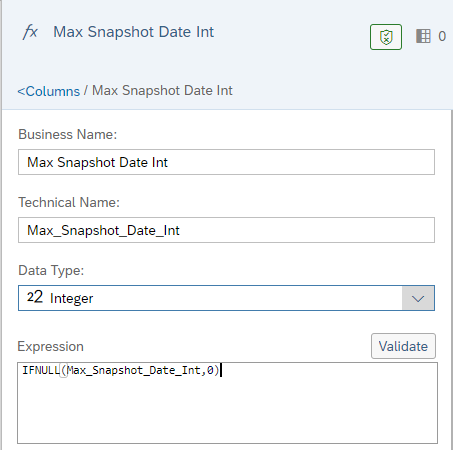This screenshot has height=450, width=453.
Task: Click the 22 integer type icon
Action: pyautogui.click(x=35, y=297)
